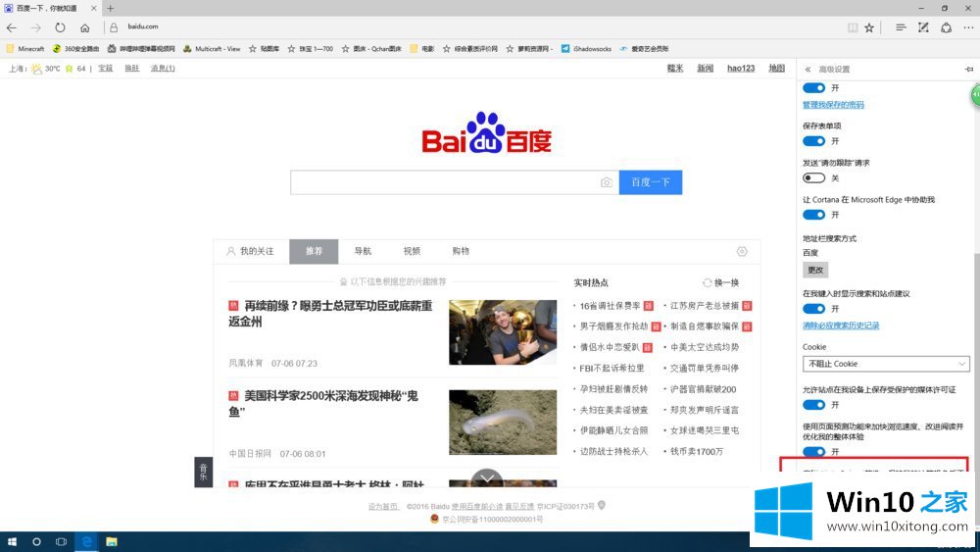The width and height of the screenshot is (980, 552).
Task: Pin the advanced settings pane
Action: (969, 70)
